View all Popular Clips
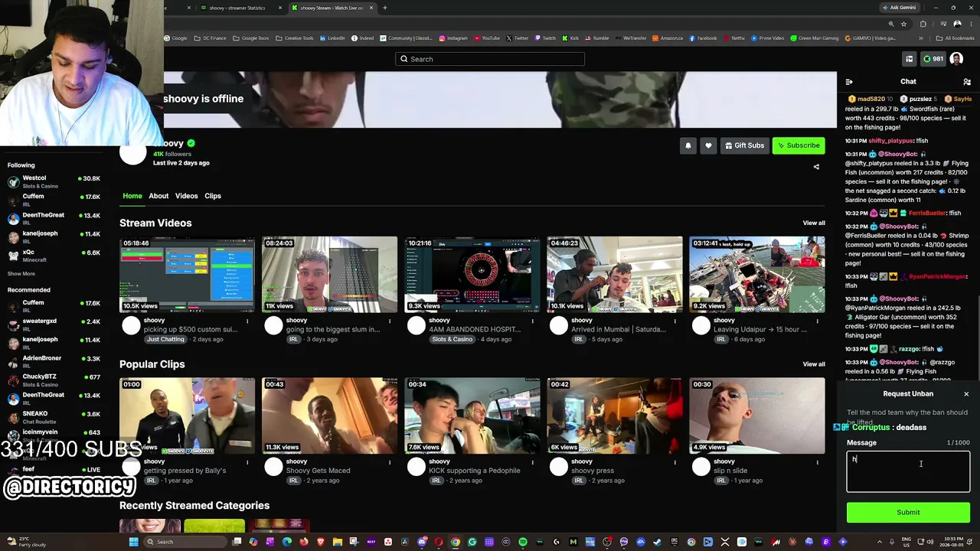The height and width of the screenshot is (551, 980). [814, 364]
